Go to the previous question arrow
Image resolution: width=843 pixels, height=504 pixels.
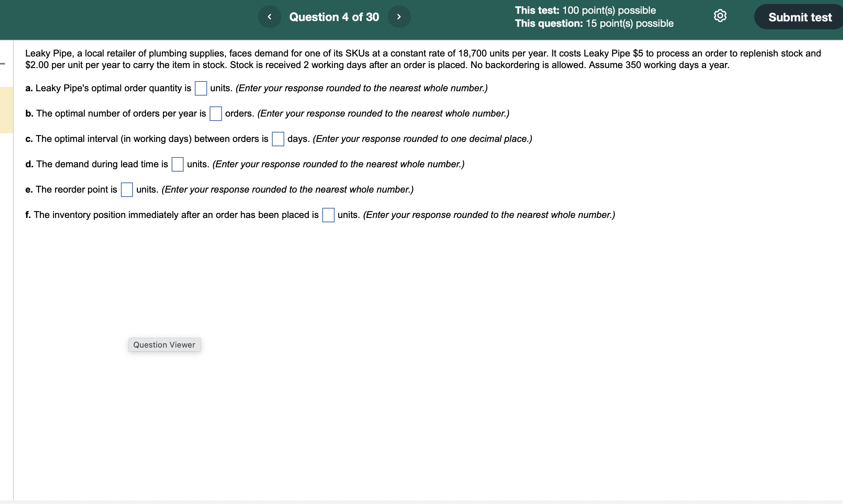(269, 17)
